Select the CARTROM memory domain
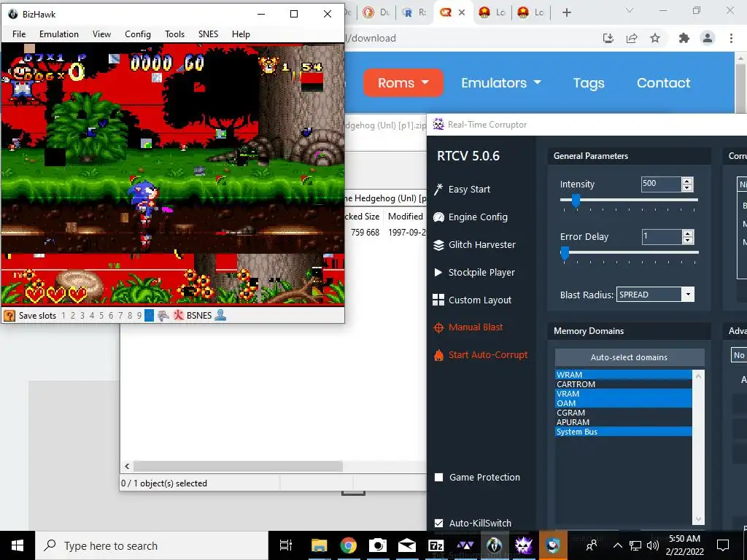The width and height of the screenshot is (747, 560). (x=623, y=384)
